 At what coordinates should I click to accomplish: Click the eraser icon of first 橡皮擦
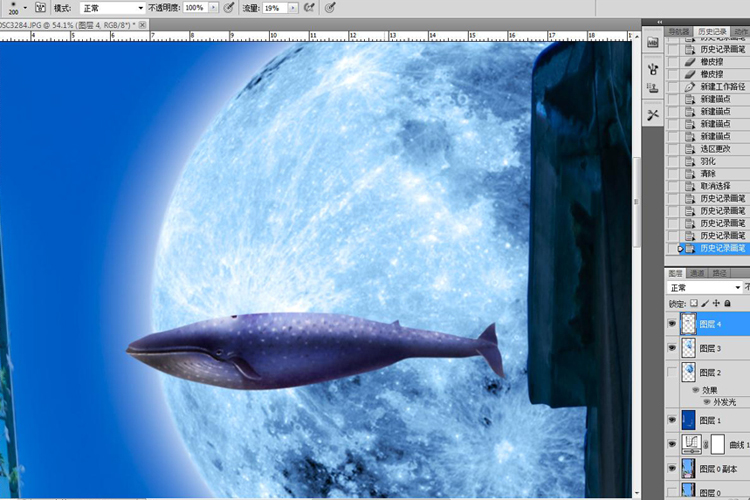(690, 62)
